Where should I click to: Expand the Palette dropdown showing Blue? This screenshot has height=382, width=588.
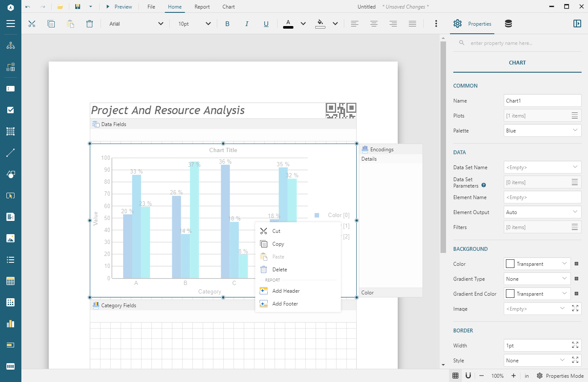[x=542, y=131]
